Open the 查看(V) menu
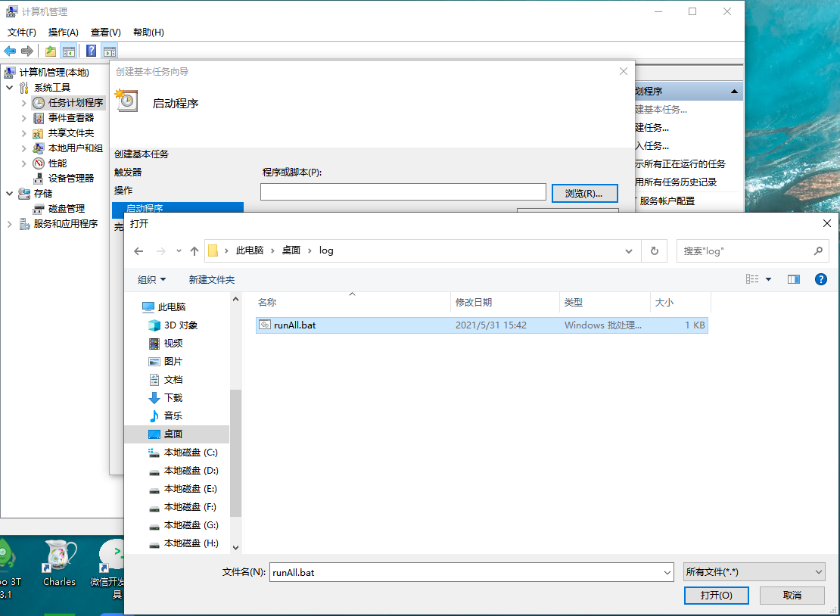Viewport: 840px width, 616px height. pos(105,32)
